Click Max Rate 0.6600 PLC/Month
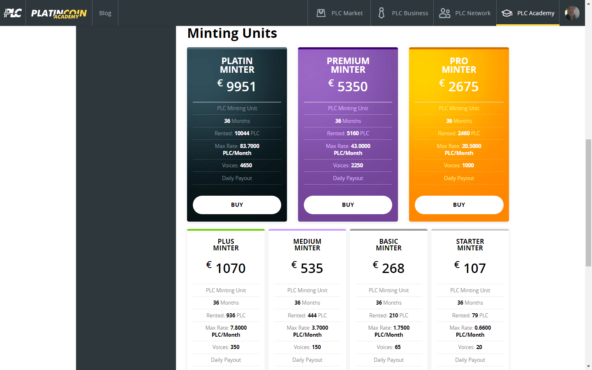The width and height of the screenshot is (592, 370). click(470, 331)
